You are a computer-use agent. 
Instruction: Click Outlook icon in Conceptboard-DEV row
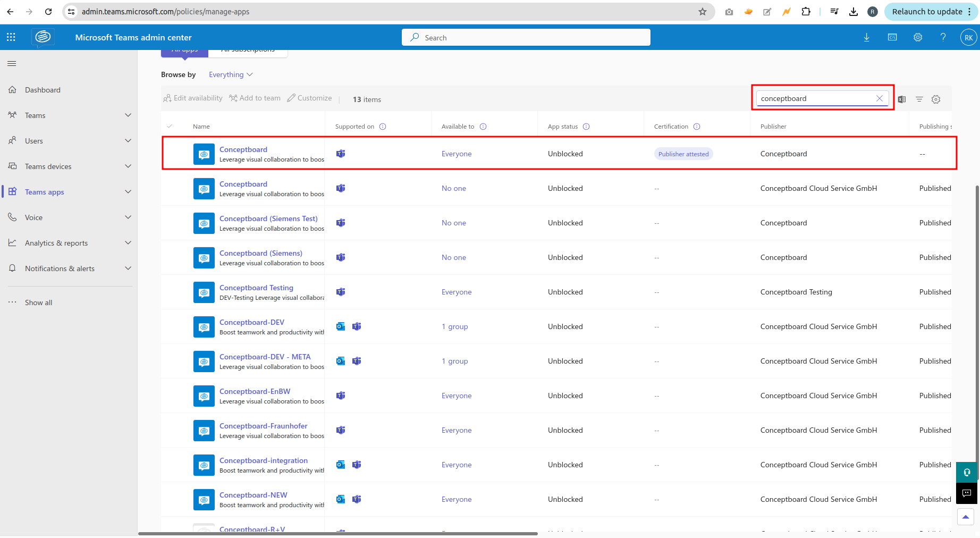tap(341, 326)
